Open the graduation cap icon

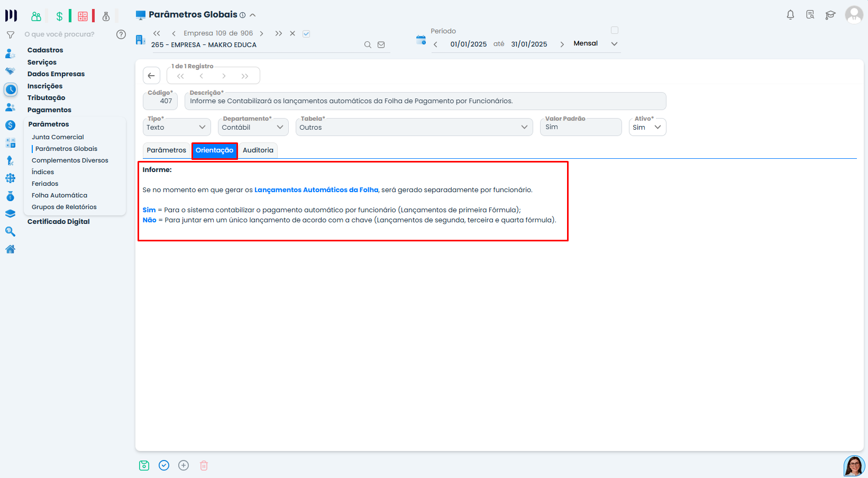(x=830, y=15)
